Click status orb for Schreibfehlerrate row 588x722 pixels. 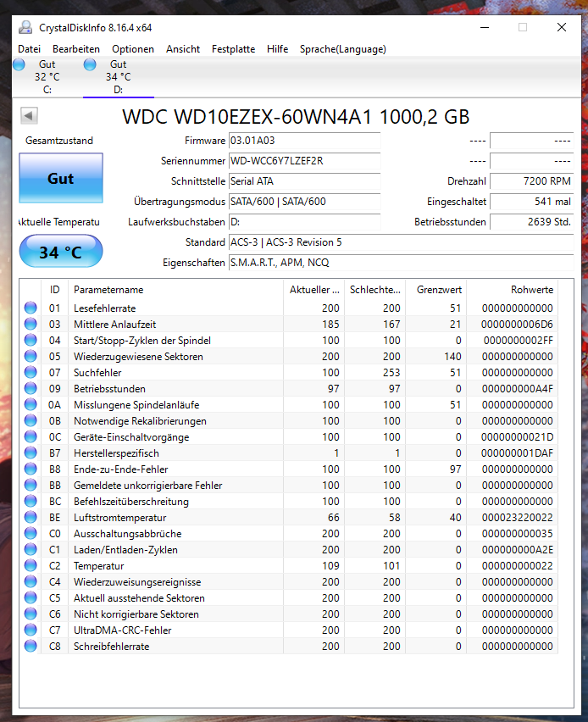[x=31, y=646]
